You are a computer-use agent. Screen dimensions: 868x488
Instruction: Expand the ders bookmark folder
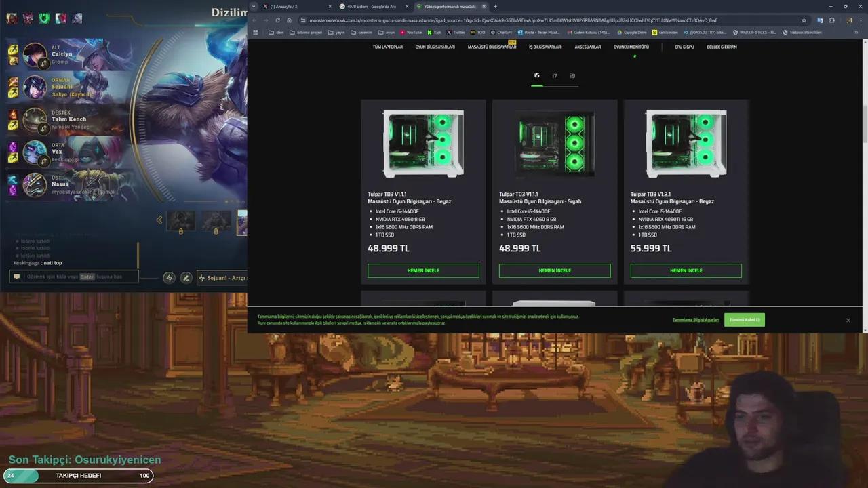point(275,32)
